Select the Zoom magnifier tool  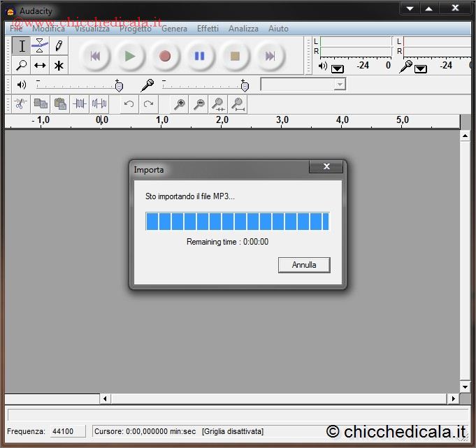[x=22, y=66]
